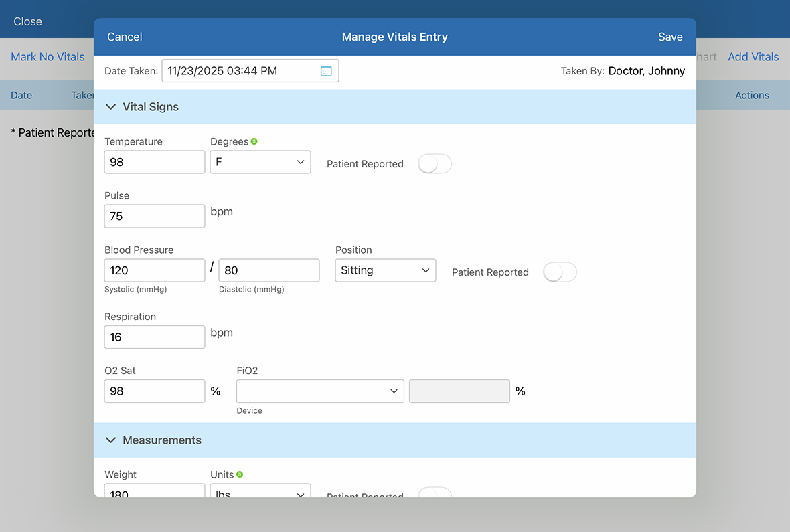The height and width of the screenshot is (532, 790).
Task: Click the Pulse input field
Action: point(155,216)
